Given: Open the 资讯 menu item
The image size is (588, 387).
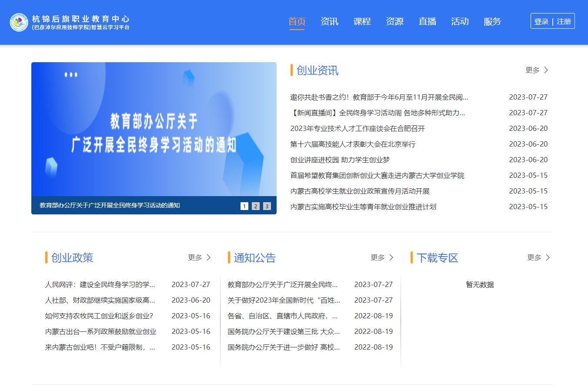Looking at the screenshot, I should point(329,21).
